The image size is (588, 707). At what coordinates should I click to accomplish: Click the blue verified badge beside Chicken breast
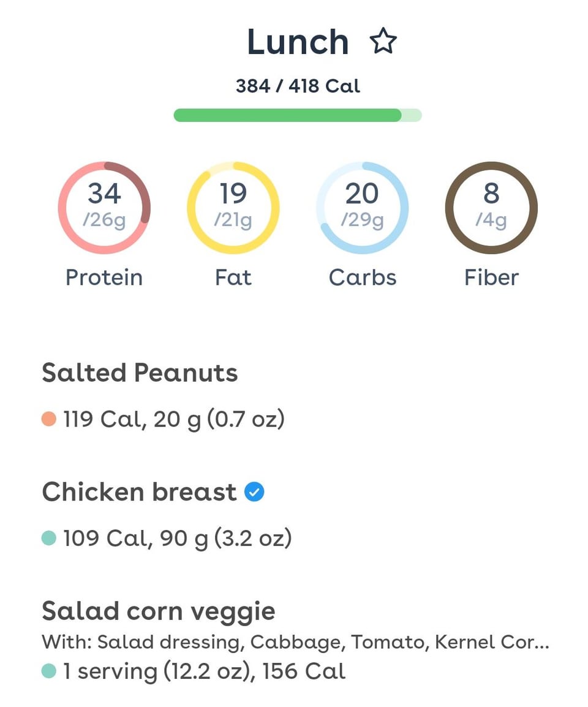(254, 492)
